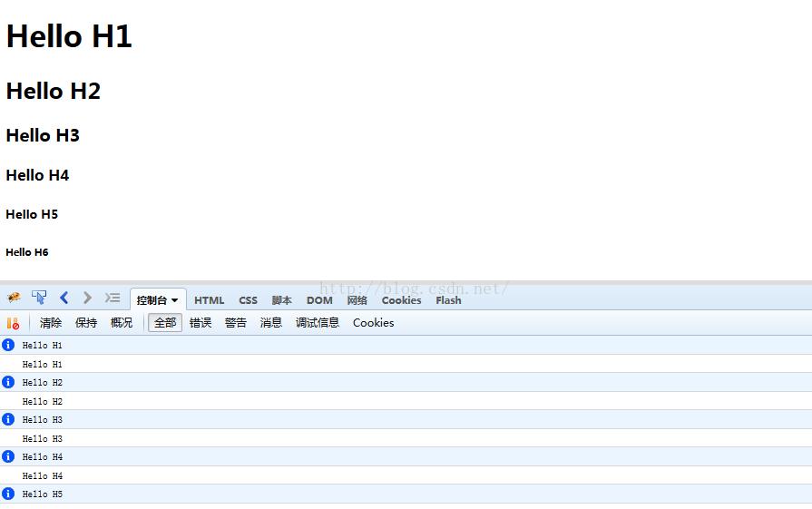This screenshot has height=509, width=812.
Task: Switch to the Cookies panel tab
Action: (401, 300)
